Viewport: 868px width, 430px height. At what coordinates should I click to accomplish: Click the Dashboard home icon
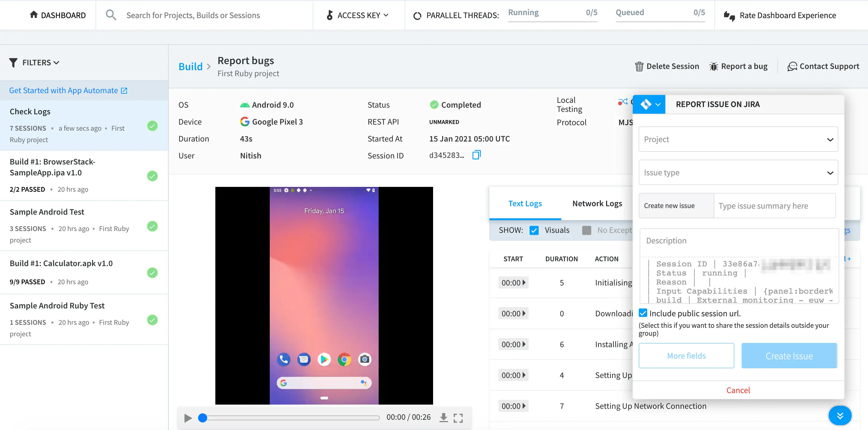[34, 15]
